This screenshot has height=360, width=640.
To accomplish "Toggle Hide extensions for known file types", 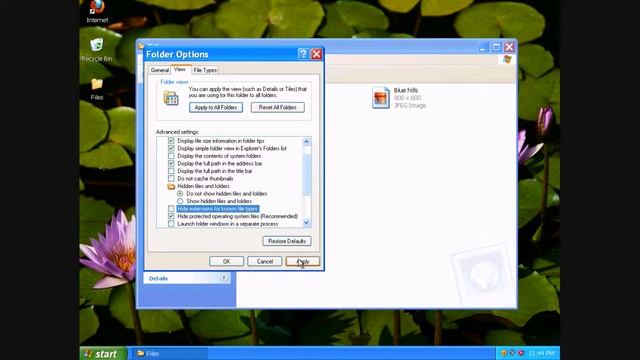I will [171, 209].
